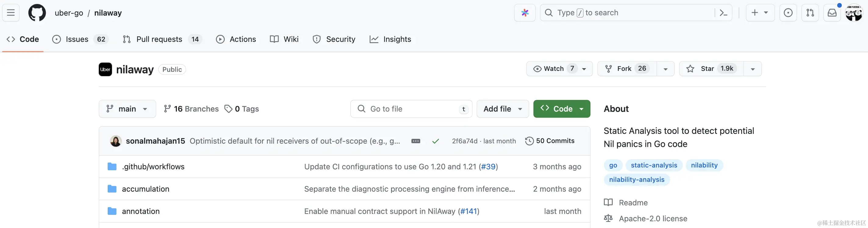Click fork icon in Fork button
This screenshot has width=868, height=228.
coord(608,69)
